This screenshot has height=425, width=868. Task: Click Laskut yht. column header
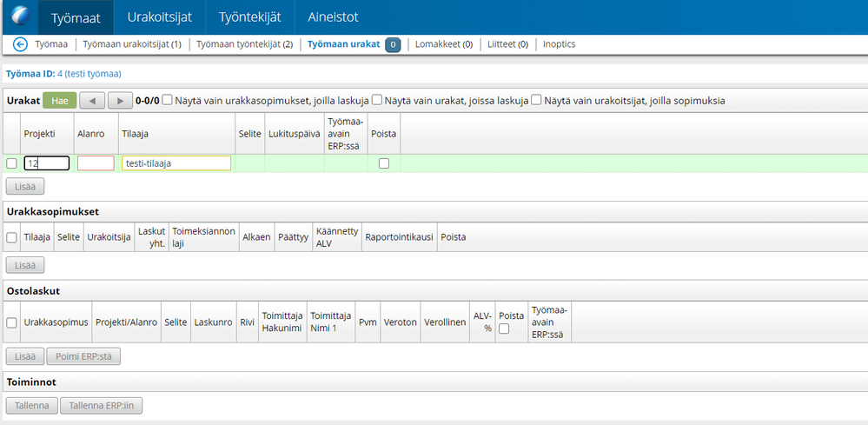coord(151,237)
